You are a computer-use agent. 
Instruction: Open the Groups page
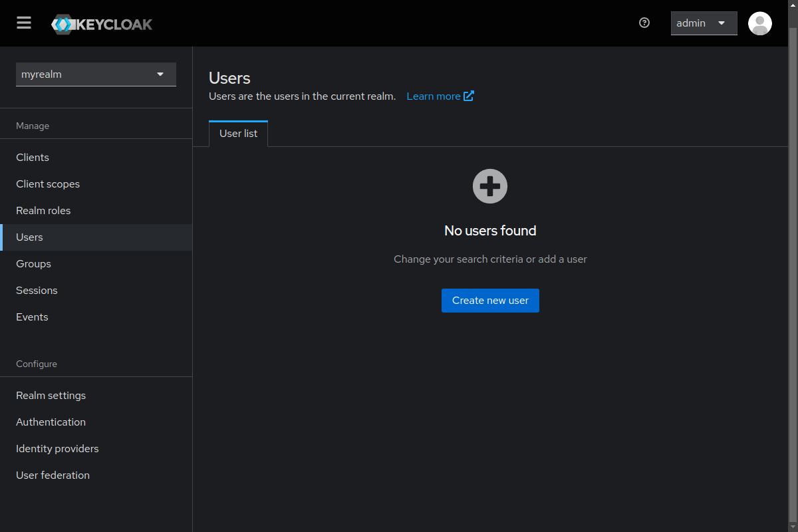click(33, 264)
